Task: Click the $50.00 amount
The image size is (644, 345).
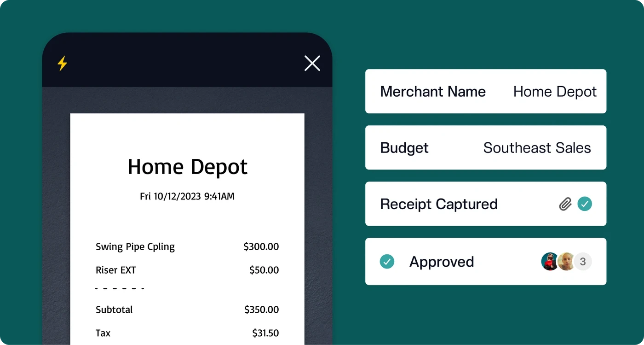Action: (264, 270)
